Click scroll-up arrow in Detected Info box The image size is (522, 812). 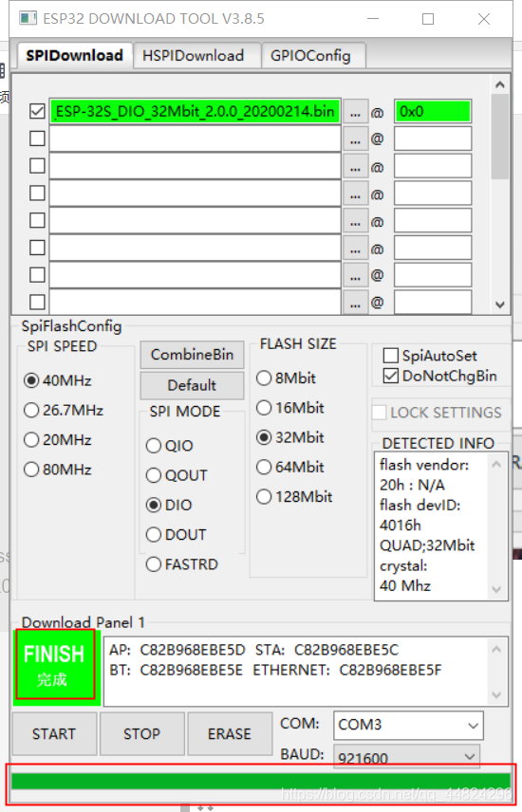496,465
